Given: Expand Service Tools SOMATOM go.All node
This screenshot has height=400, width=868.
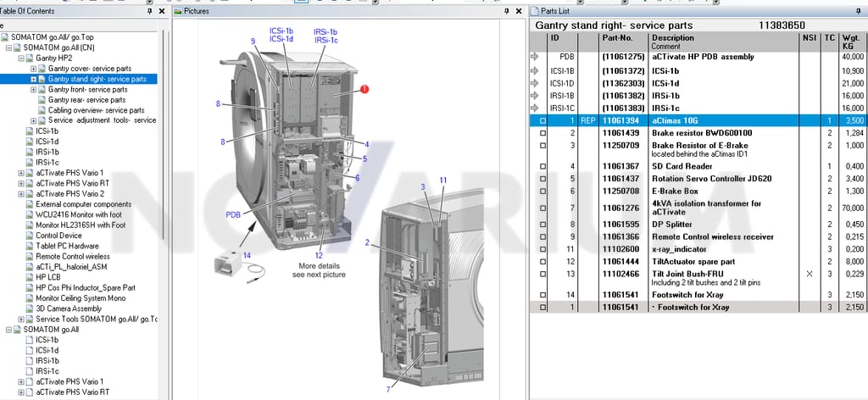Looking at the screenshot, I should pos(21,319).
